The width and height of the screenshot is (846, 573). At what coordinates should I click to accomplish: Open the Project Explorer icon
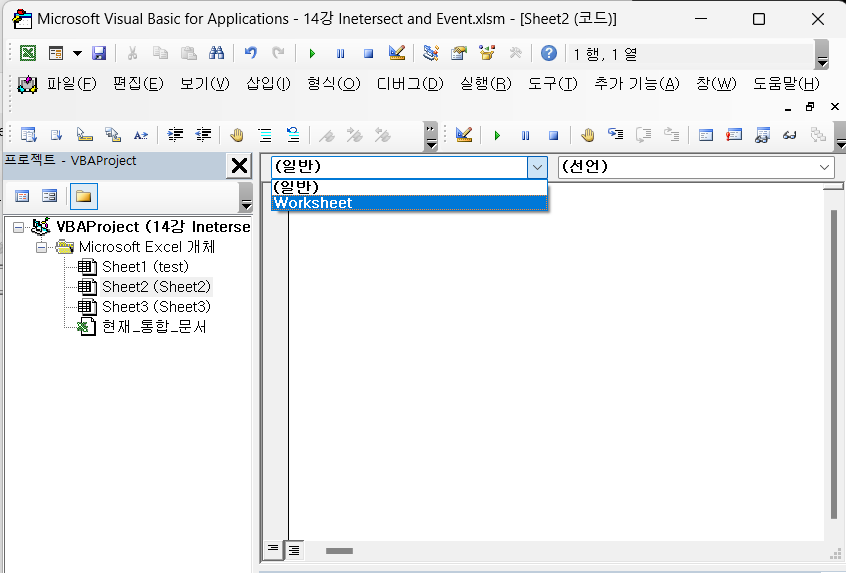coord(431,53)
